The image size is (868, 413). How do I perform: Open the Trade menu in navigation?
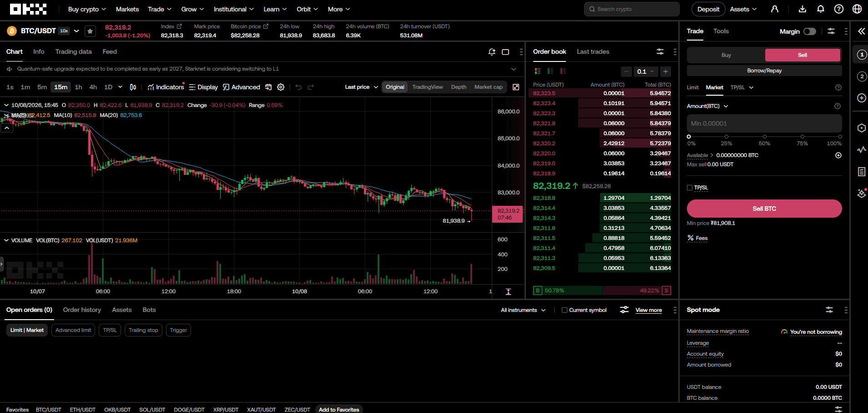click(160, 9)
